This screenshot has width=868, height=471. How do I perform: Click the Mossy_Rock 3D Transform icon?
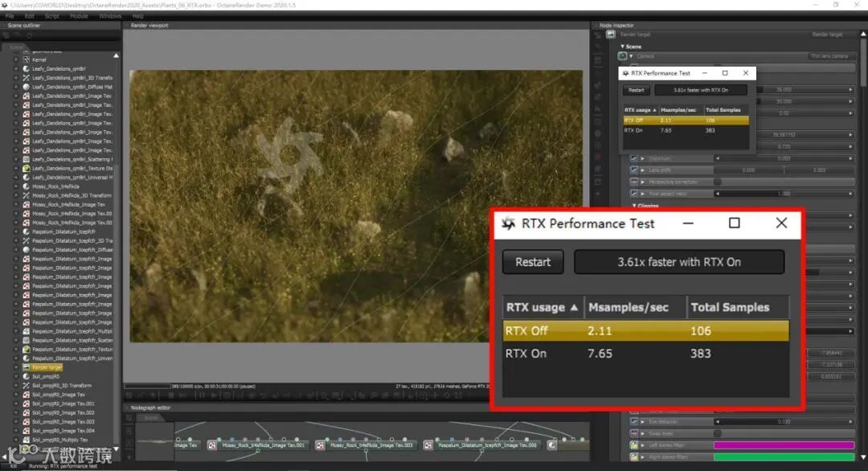(x=26, y=195)
